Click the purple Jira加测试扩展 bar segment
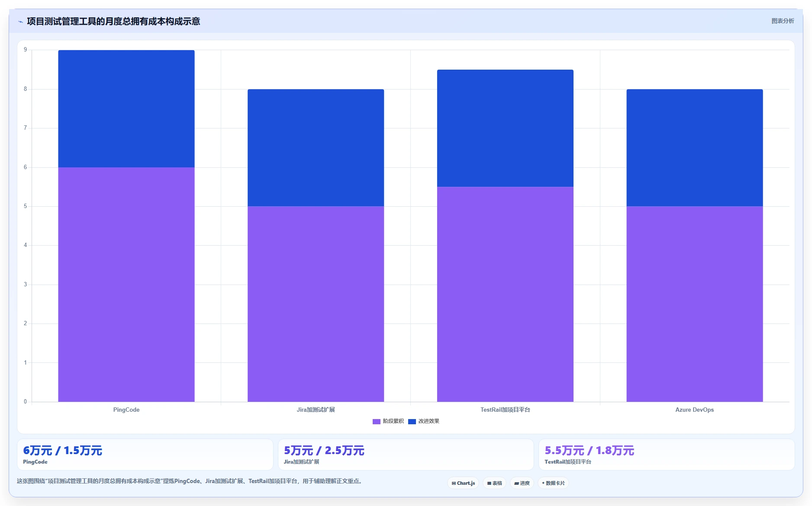This screenshot has height=506, width=812. [x=316, y=304]
